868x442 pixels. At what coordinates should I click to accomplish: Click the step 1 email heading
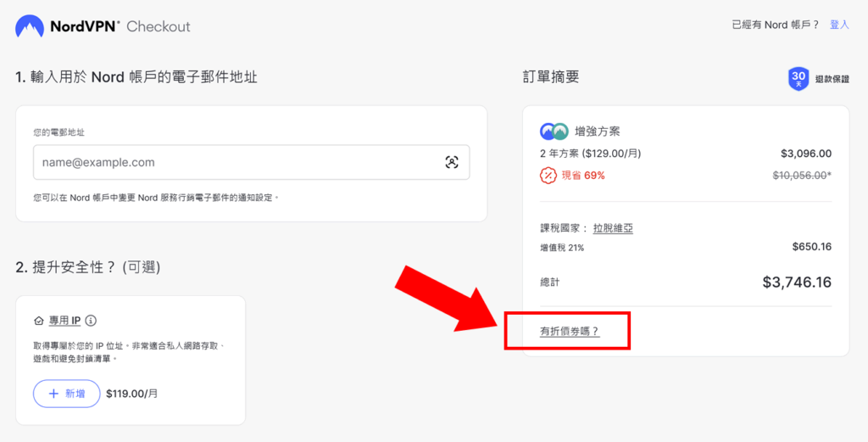[136, 77]
